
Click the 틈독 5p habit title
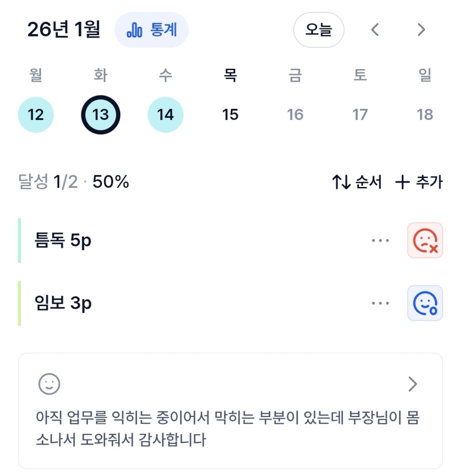63,241
